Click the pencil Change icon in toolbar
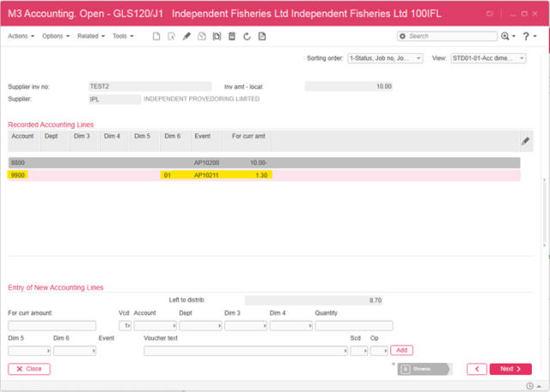Image resolution: width=550 pixels, height=392 pixels. pos(186,36)
